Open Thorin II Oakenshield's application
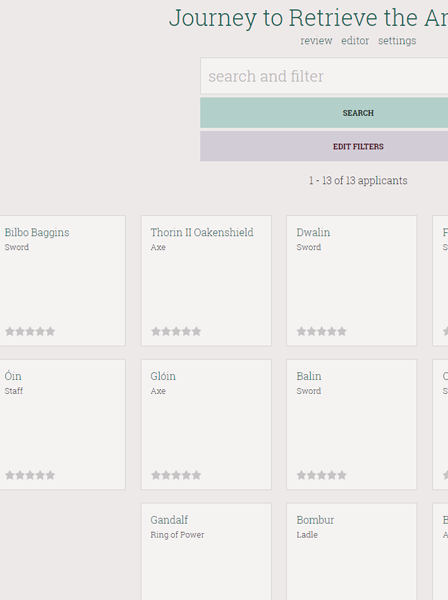Screen dimensions: 448x600 [206, 280]
